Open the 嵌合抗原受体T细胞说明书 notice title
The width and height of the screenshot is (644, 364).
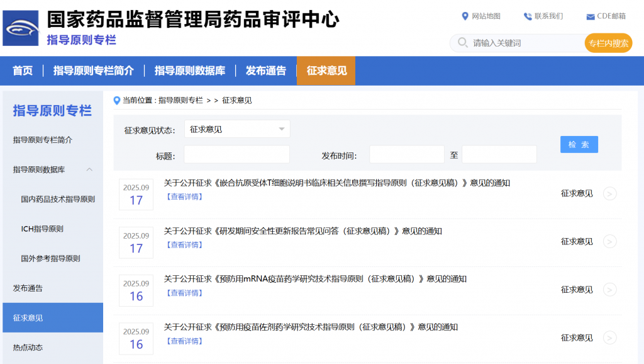(337, 183)
